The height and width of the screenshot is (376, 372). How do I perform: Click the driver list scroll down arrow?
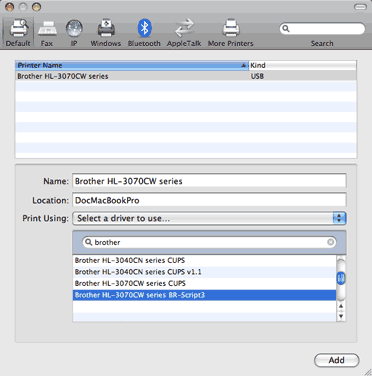[341, 316]
